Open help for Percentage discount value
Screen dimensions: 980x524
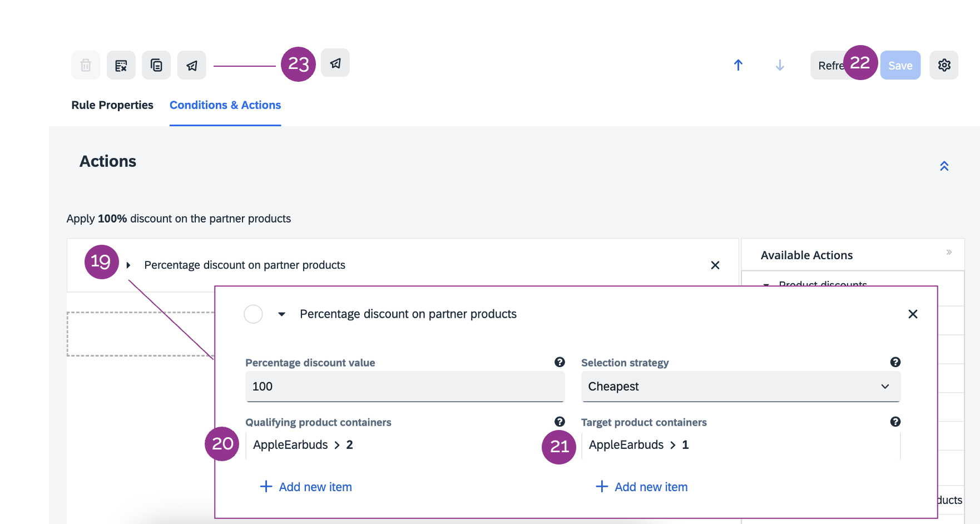pos(560,362)
